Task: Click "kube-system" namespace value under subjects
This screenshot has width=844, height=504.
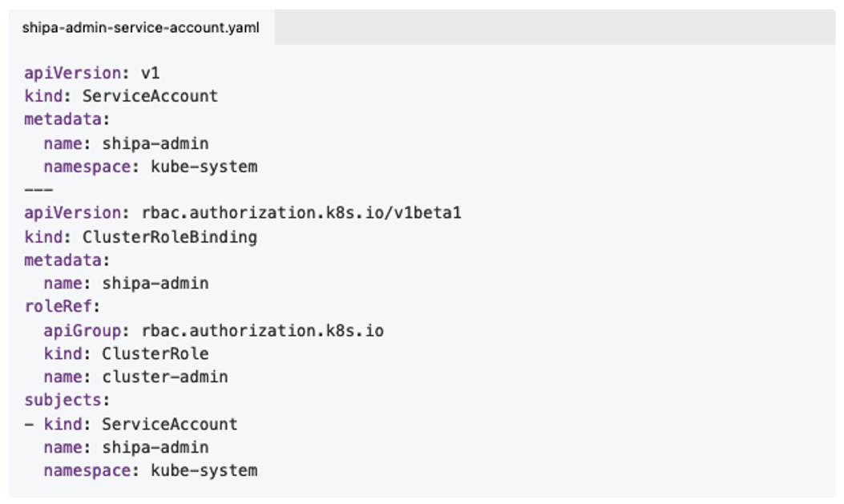Action: coord(204,470)
